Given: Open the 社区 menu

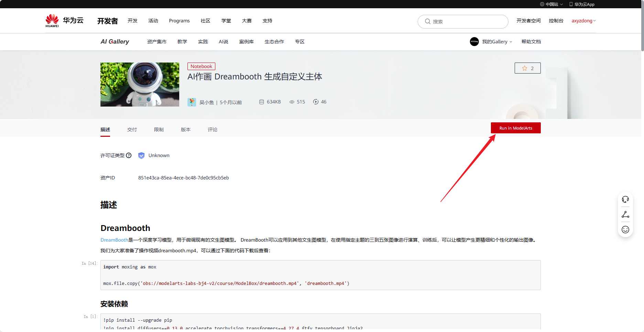Looking at the screenshot, I should point(205,21).
